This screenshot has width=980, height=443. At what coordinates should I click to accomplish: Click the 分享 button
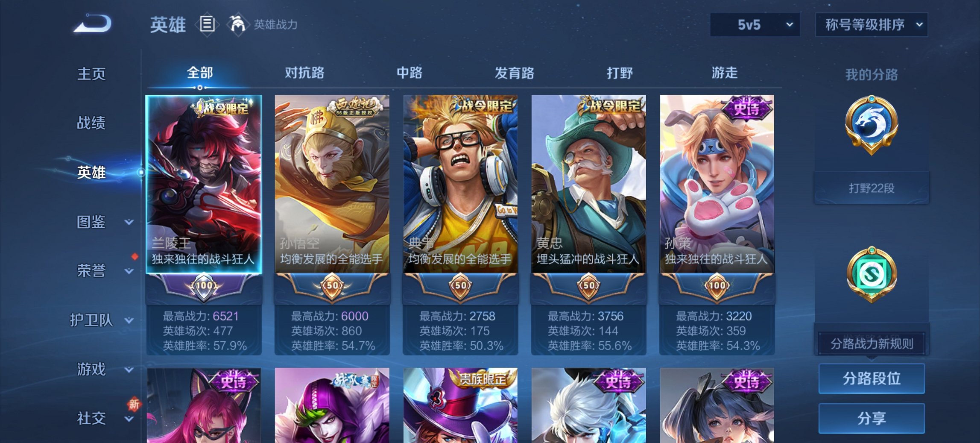[872, 418]
